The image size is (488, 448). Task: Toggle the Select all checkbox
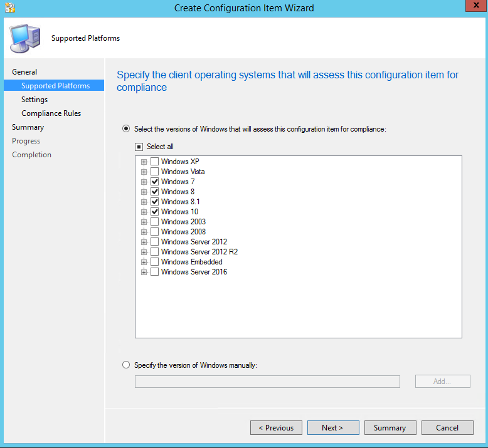139,147
